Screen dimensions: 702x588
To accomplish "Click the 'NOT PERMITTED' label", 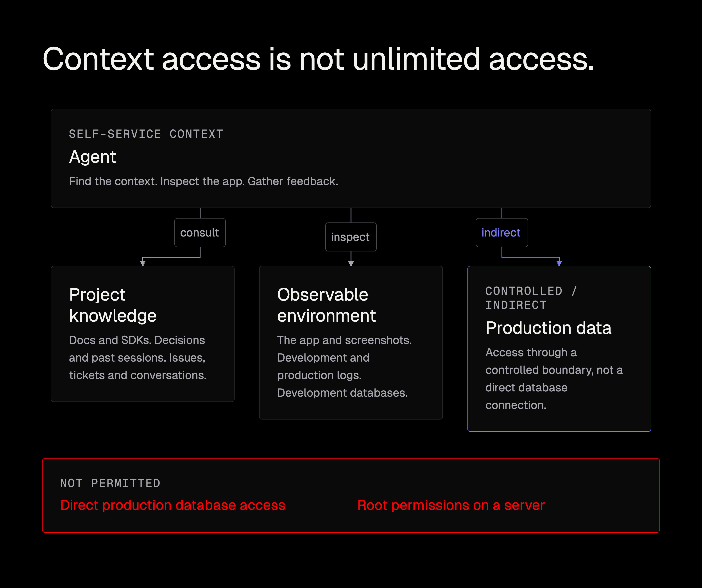I will (110, 483).
